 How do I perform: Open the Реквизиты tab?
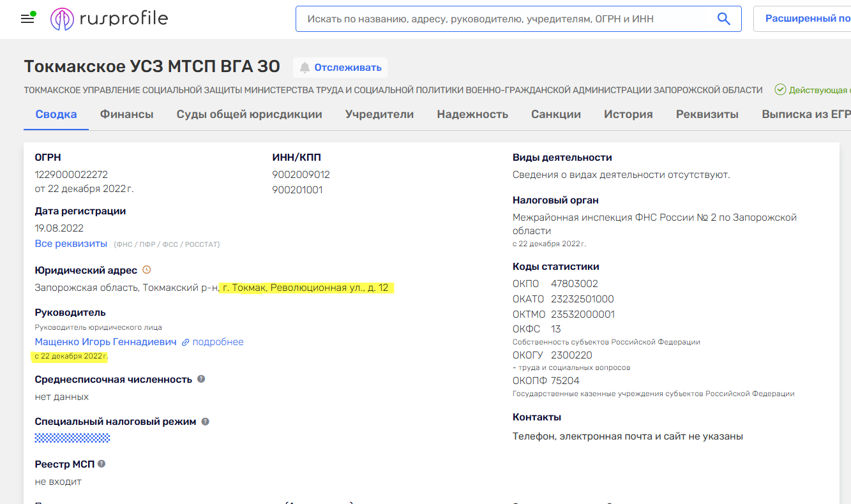707,114
